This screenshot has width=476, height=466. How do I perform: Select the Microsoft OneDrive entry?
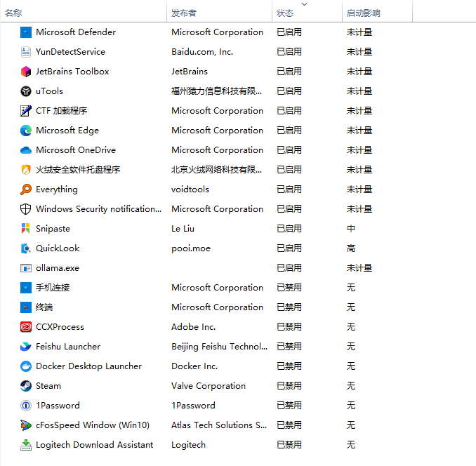click(x=76, y=150)
